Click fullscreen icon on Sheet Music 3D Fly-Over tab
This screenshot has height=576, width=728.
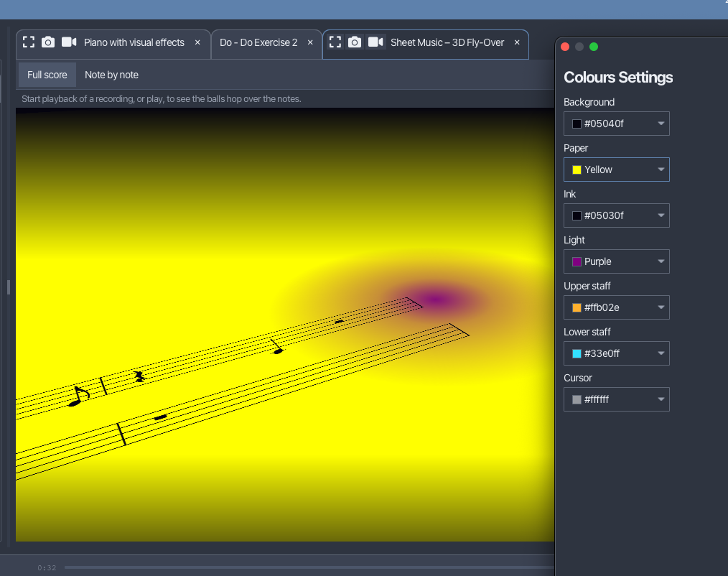(335, 42)
